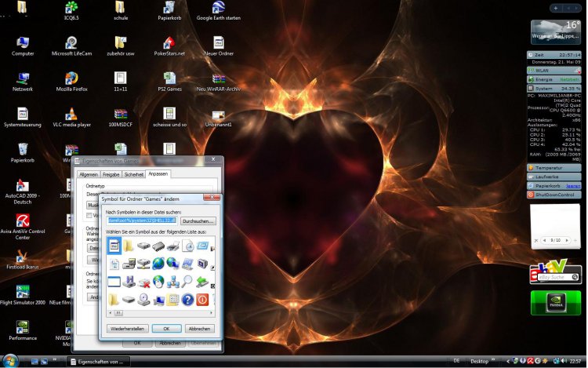
Task: Expand the WLAN section in sidebar gadget
Action: pyautogui.click(x=554, y=71)
